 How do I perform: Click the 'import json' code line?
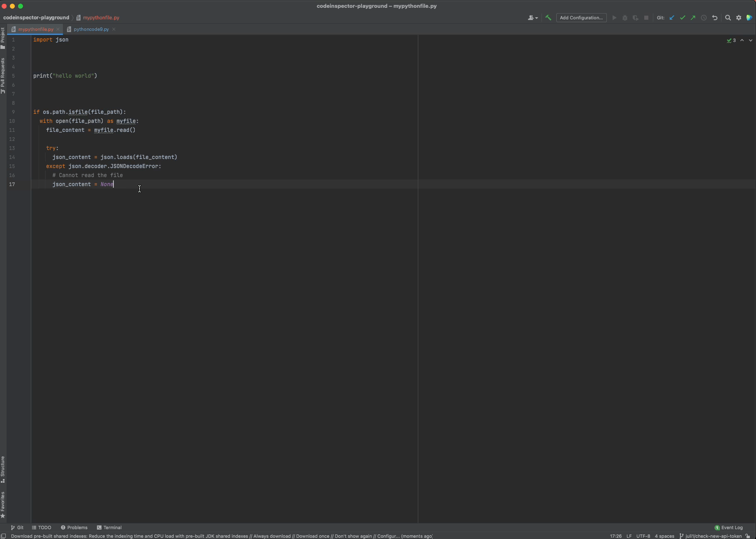(x=51, y=39)
